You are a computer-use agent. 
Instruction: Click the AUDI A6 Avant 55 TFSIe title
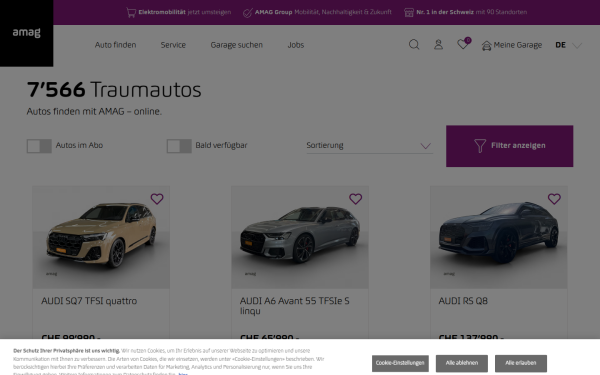295,306
